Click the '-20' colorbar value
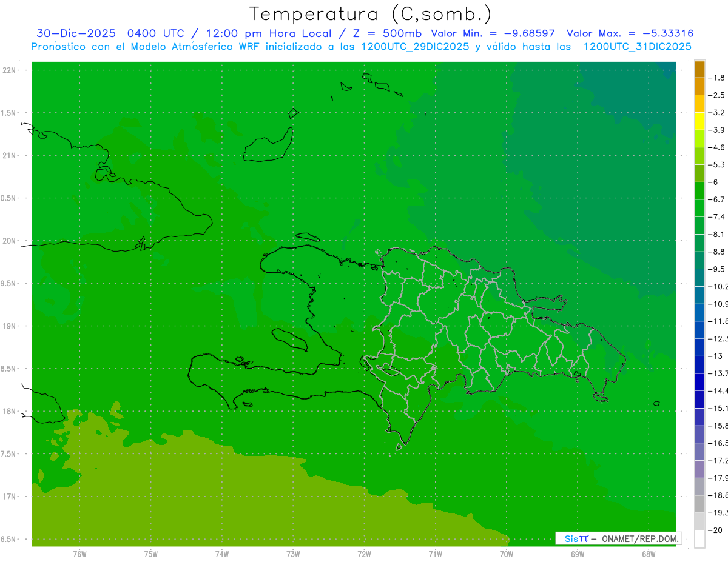The image size is (728, 562). [716, 530]
